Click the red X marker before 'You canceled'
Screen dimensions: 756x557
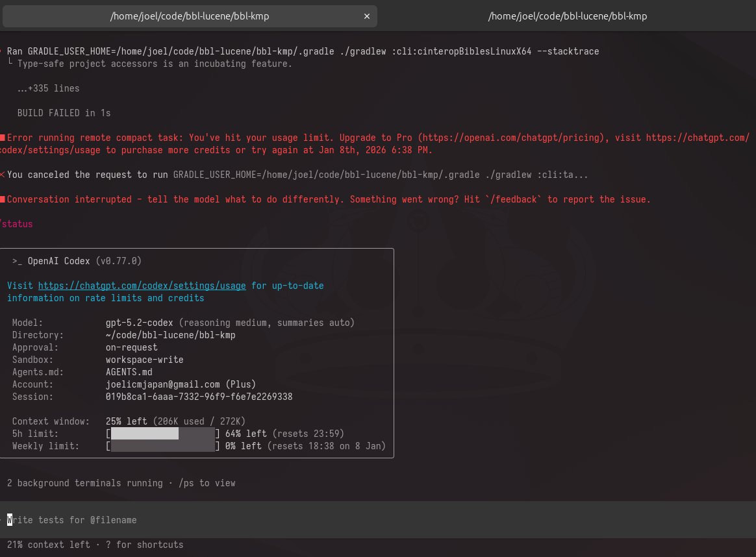[3, 175]
